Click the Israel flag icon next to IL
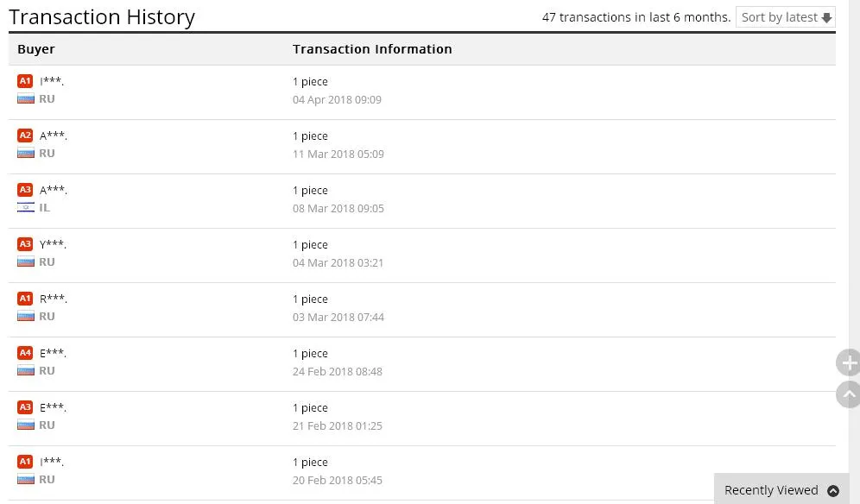 pyautogui.click(x=26, y=207)
